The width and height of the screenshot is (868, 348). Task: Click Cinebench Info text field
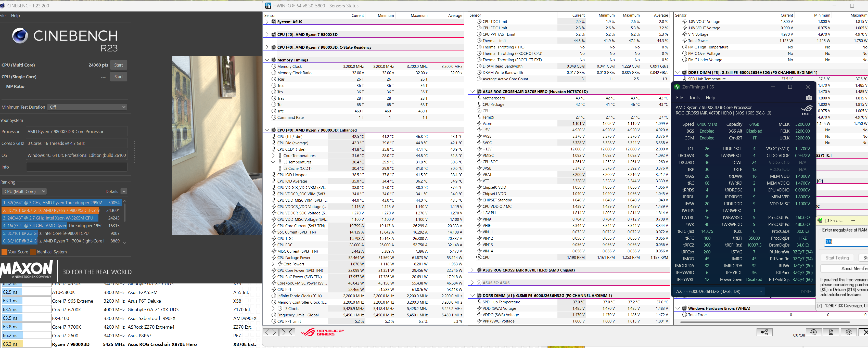(77, 167)
